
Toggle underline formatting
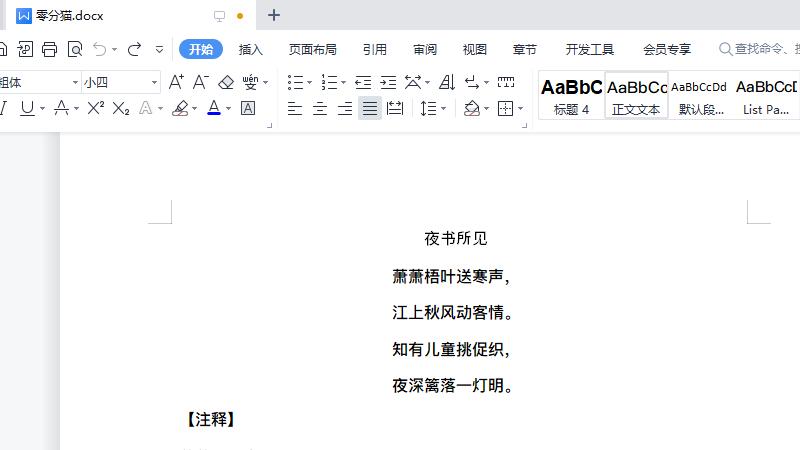[27, 108]
